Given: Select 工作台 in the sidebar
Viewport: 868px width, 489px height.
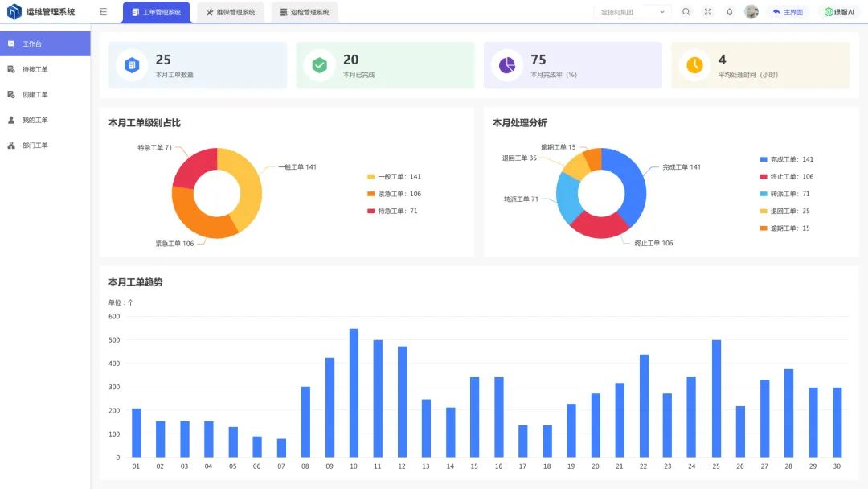Looking at the screenshot, I should (45, 43).
